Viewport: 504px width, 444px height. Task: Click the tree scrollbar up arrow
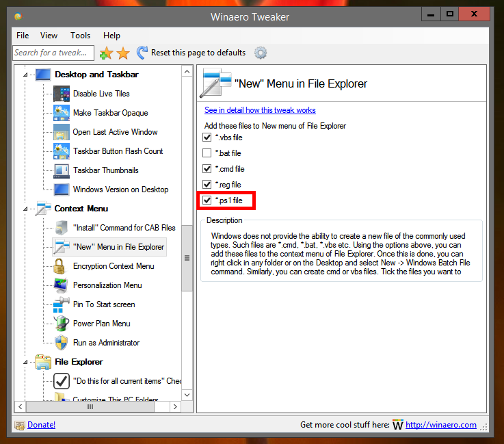click(187, 72)
